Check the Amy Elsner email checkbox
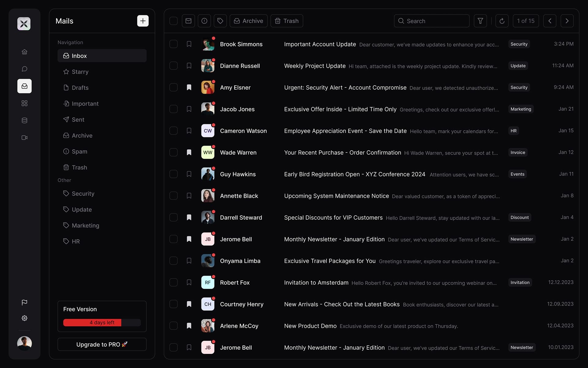The height and width of the screenshot is (368, 588). (x=173, y=87)
